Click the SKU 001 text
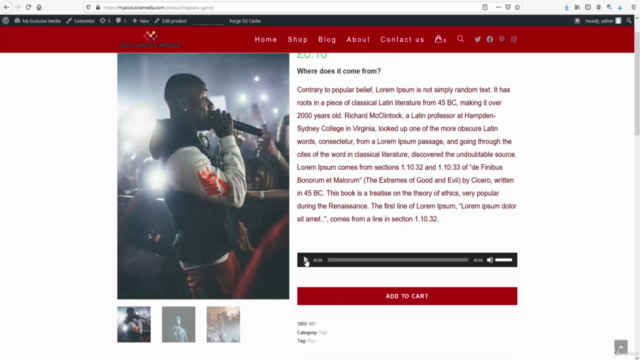Screen dimensions: 640x360 (307, 324)
